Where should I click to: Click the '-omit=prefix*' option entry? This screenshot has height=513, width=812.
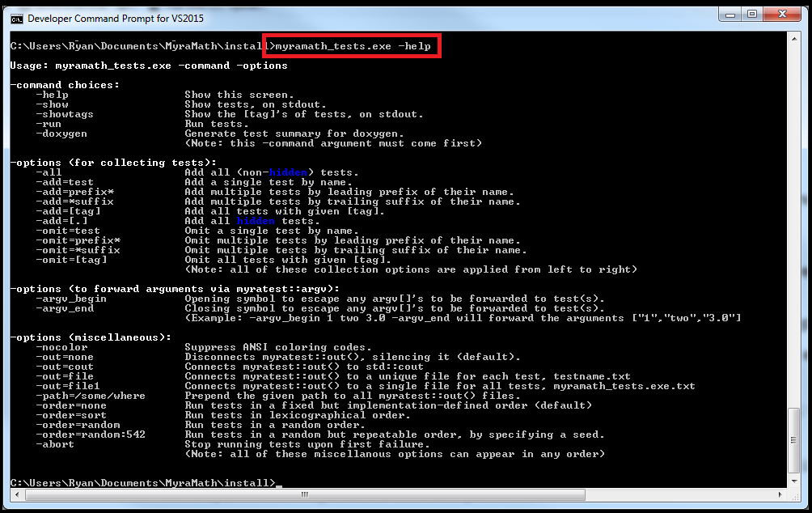tap(78, 240)
